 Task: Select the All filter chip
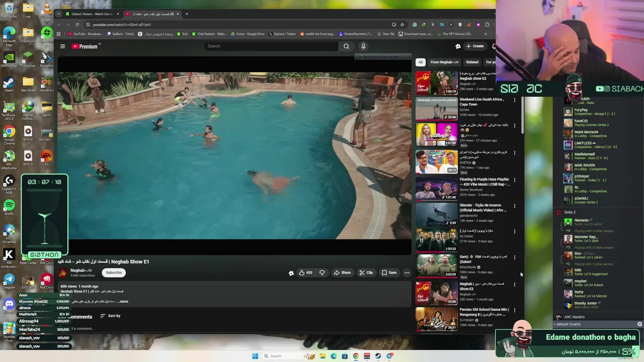coord(421,62)
